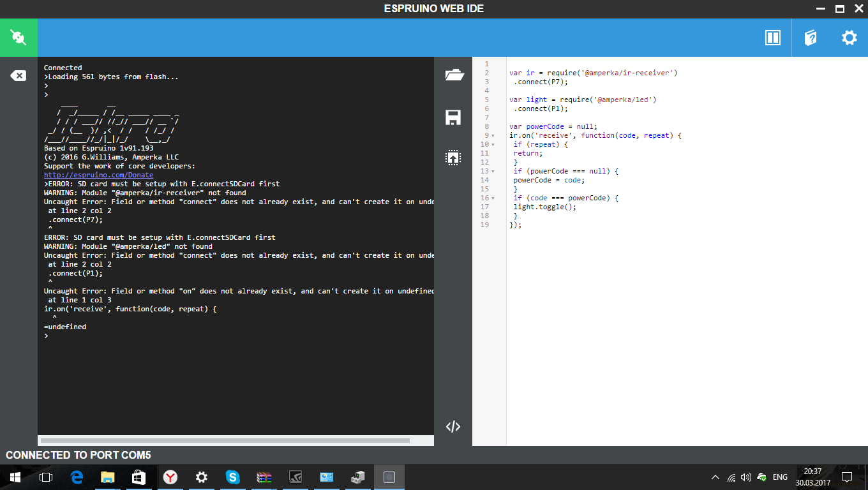Click the 'var powerCode = null;' line in editor

553,126
